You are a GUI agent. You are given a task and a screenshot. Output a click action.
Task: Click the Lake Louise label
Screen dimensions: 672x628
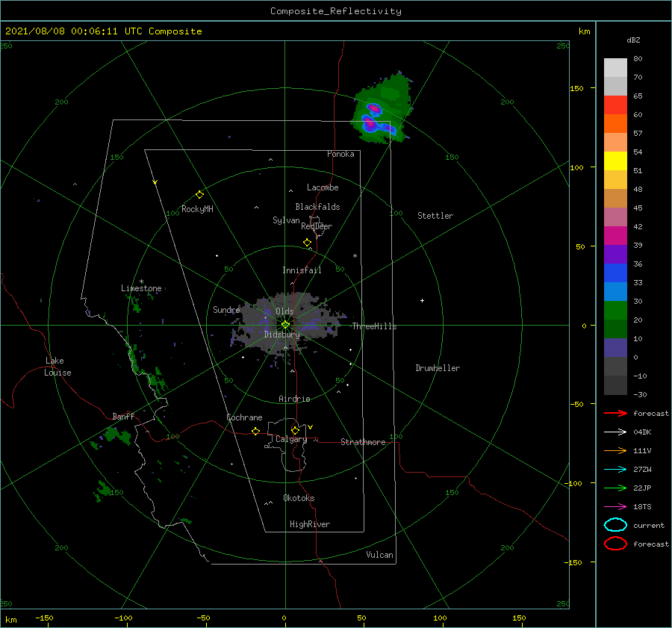pos(57,367)
